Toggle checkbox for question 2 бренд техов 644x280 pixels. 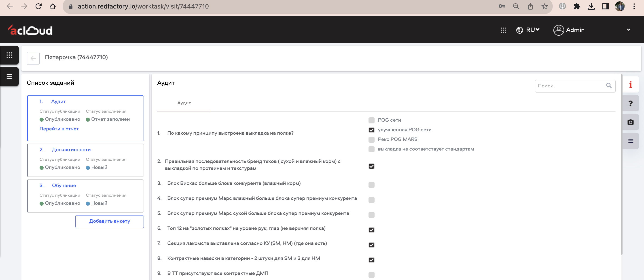371,166
